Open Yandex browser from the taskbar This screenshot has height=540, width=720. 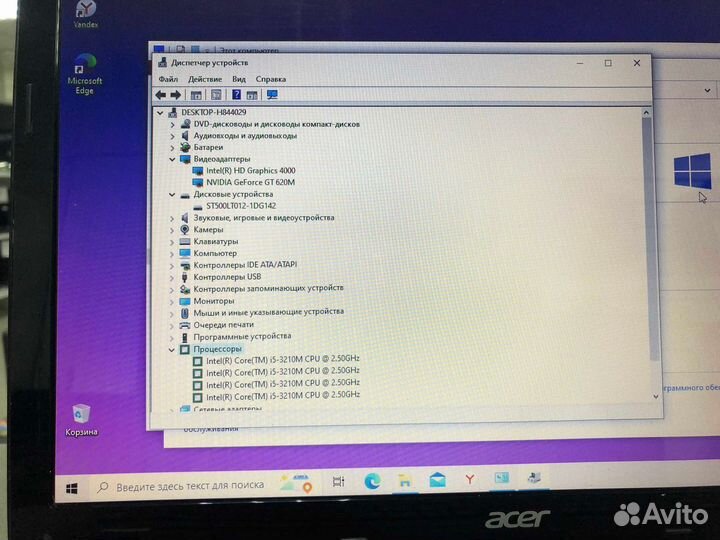tap(469, 479)
